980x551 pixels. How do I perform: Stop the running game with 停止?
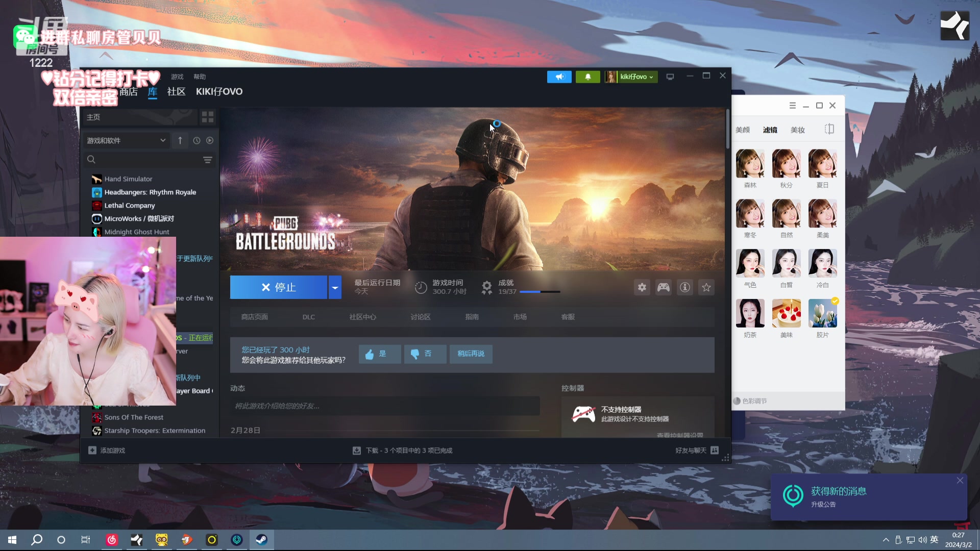click(x=279, y=287)
